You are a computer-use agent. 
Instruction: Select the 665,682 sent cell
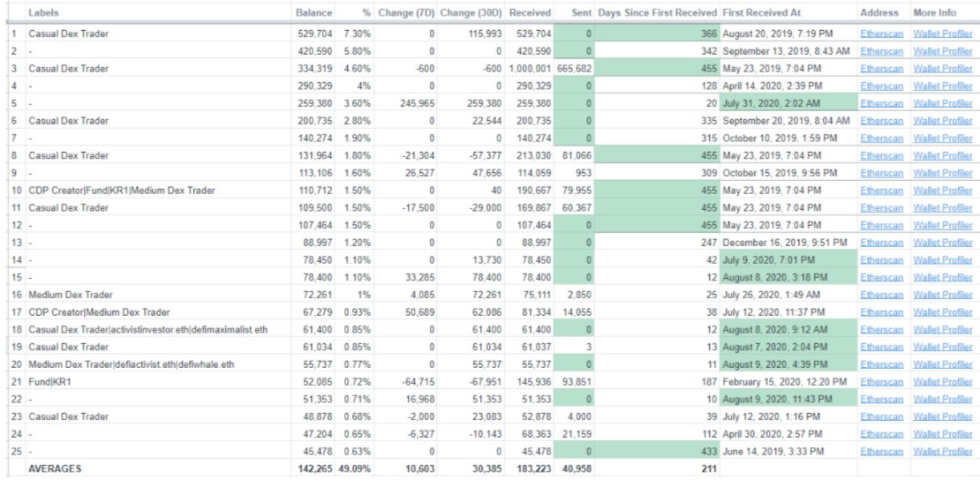click(x=575, y=69)
